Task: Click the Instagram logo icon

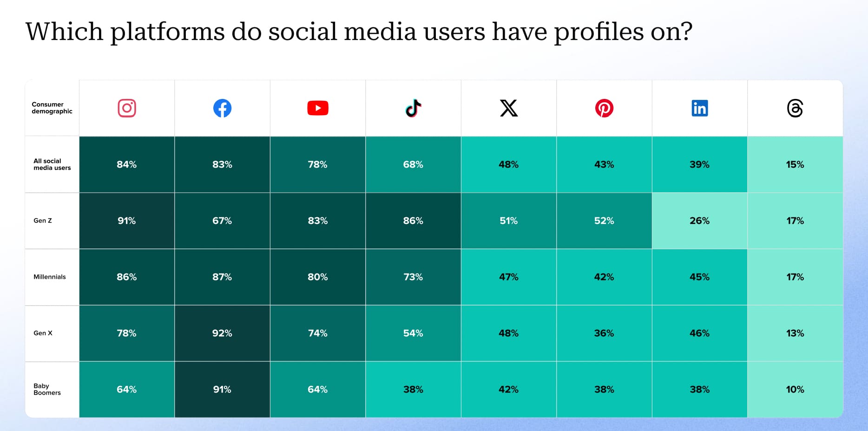Action: [x=127, y=108]
